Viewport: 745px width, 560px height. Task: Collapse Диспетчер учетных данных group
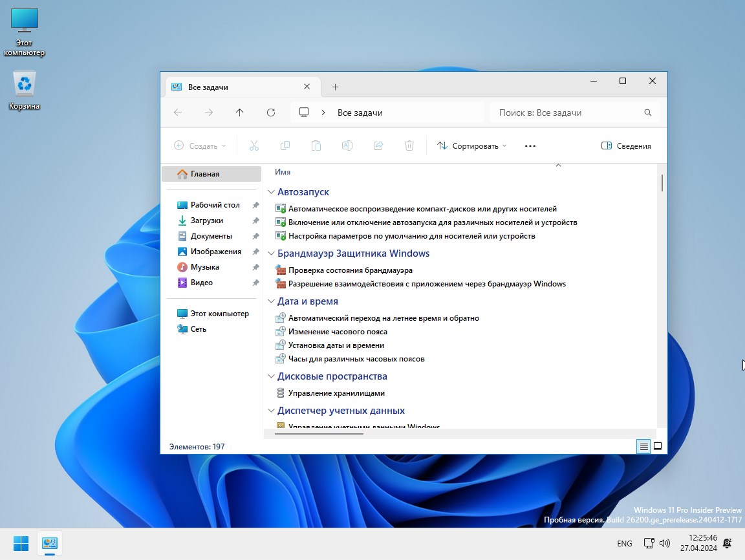pos(271,411)
